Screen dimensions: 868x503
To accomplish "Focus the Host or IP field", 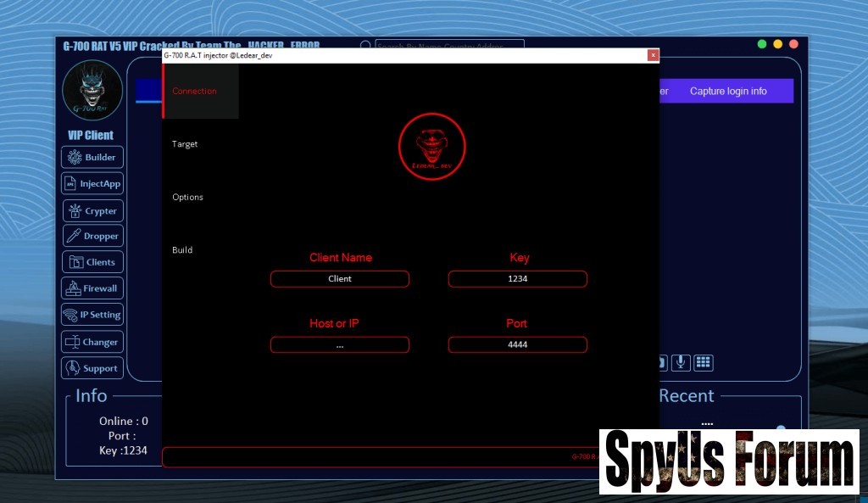I will tap(340, 344).
